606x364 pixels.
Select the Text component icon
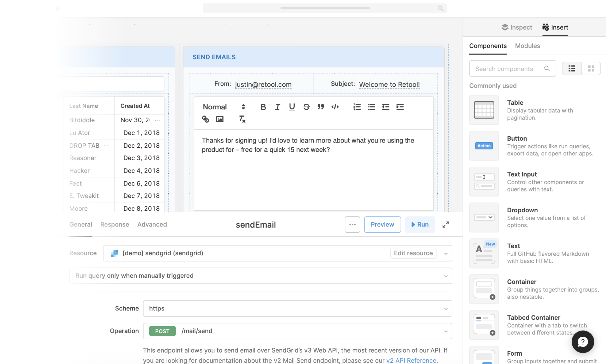coord(484,253)
